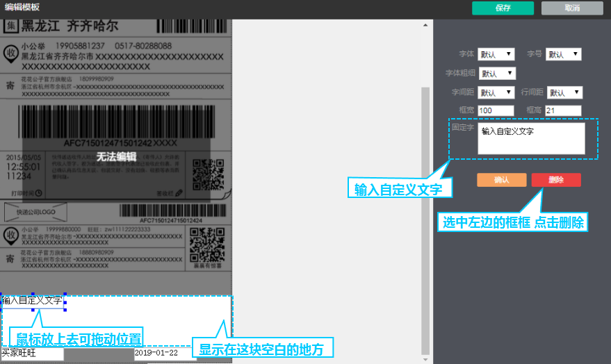Click the 快递公司LOGO placeholder
The height and width of the screenshot is (364, 611).
click(x=35, y=212)
